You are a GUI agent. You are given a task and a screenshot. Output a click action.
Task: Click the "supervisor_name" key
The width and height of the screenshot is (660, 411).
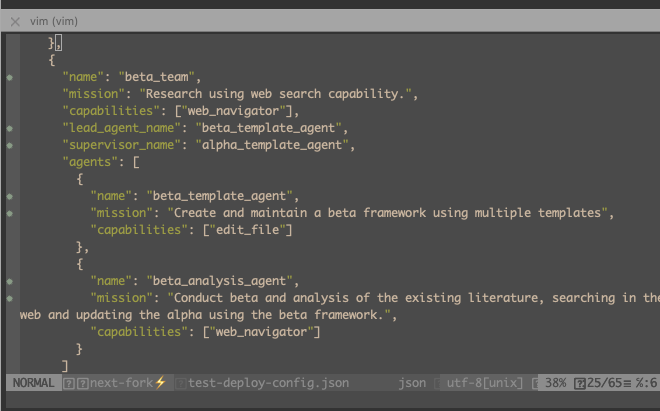pyautogui.click(x=121, y=145)
